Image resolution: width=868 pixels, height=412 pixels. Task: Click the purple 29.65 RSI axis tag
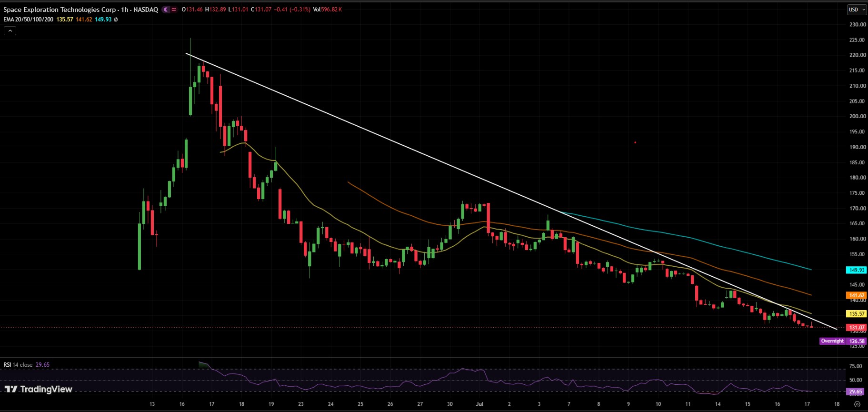point(856,392)
